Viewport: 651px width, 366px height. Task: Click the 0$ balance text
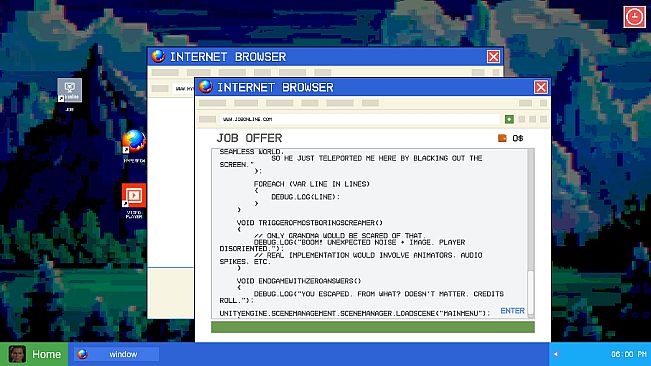(518, 138)
